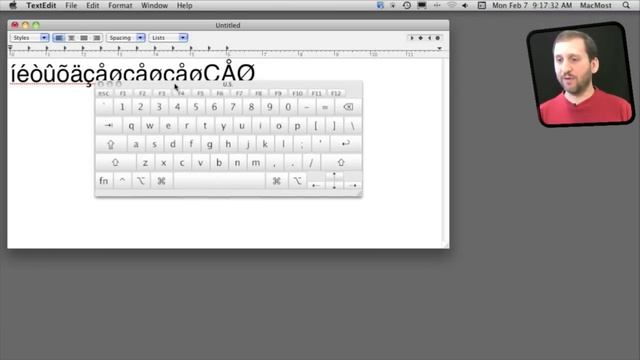Toggle right option key on Keyboard Viewer
The width and height of the screenshot is (640, 360).
click(297, 181)
